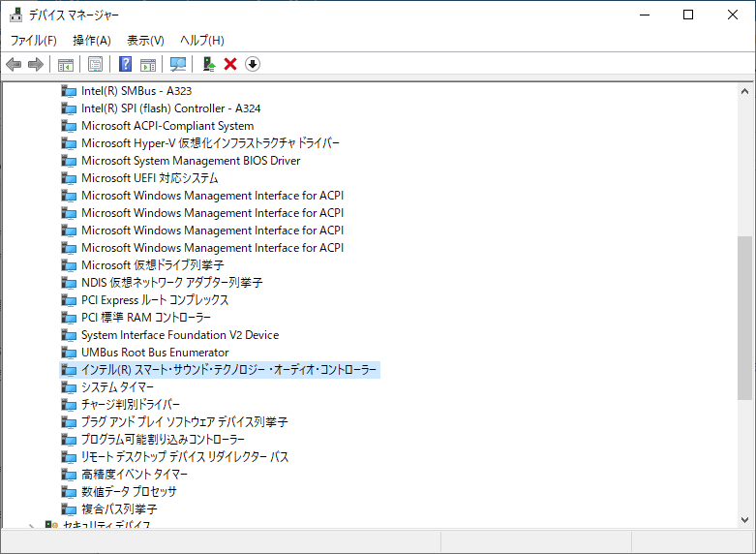Go back with the left arrow toolbar icon
Screen dimensions: 756x554
tap(14, 64)
